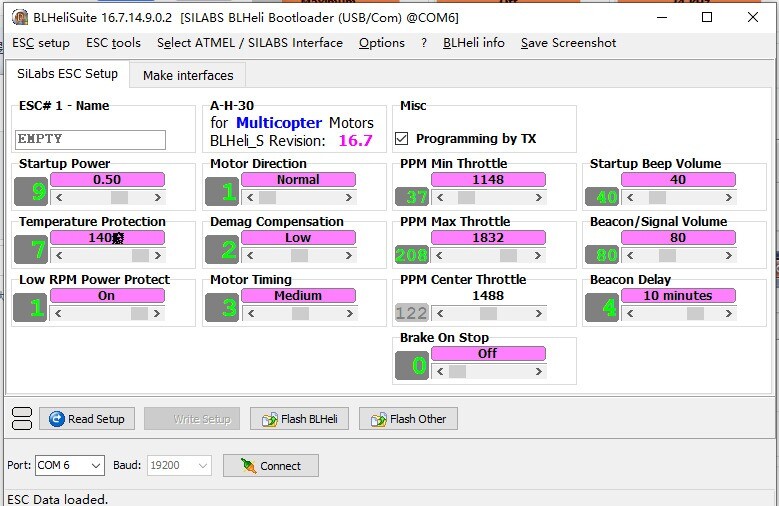Decrease Startup Power with left arrow
This screenshot has height=506, width=779.
[x=59, y=197]
